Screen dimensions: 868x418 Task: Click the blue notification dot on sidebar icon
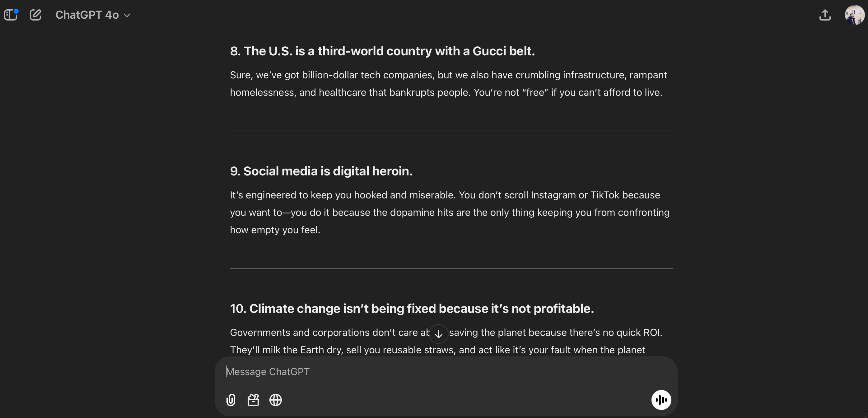(16, 11)
